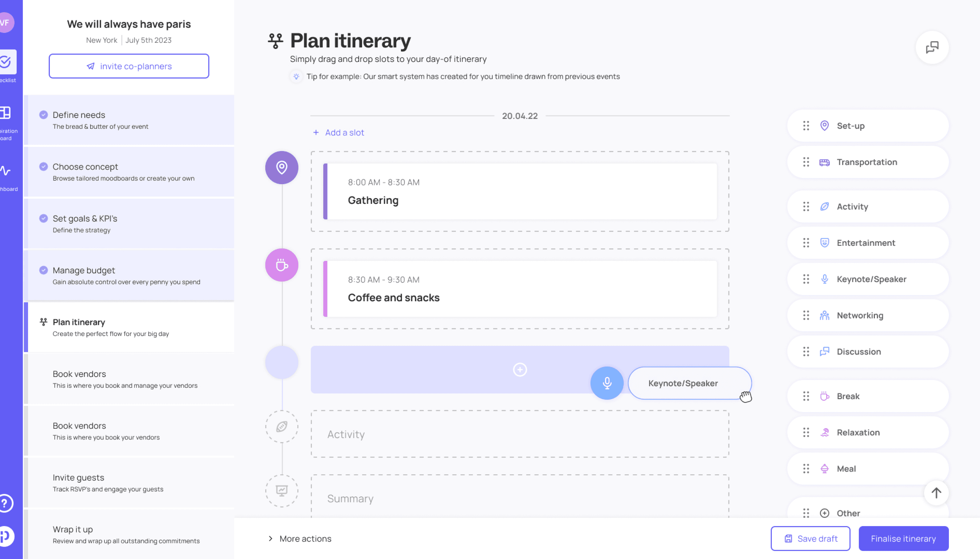
Task: Click the invite co-planners button
Action: tap(129, 66)
